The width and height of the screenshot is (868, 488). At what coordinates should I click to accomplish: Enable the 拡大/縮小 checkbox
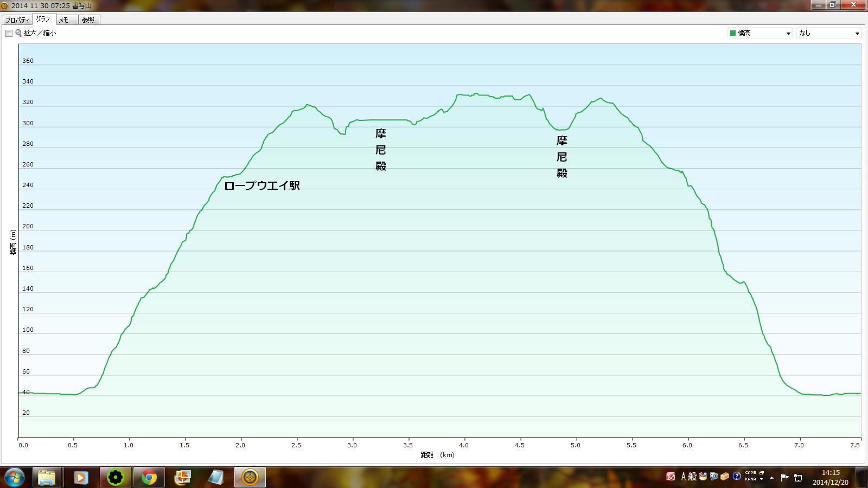[x=9, y=33]
